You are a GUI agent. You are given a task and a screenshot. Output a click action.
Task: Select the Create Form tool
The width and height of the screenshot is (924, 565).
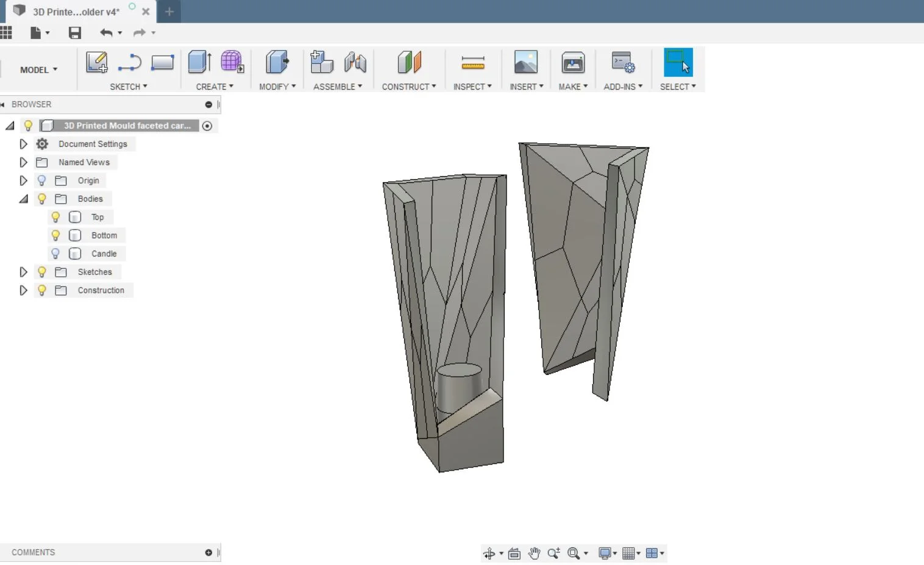click(232, 62)
